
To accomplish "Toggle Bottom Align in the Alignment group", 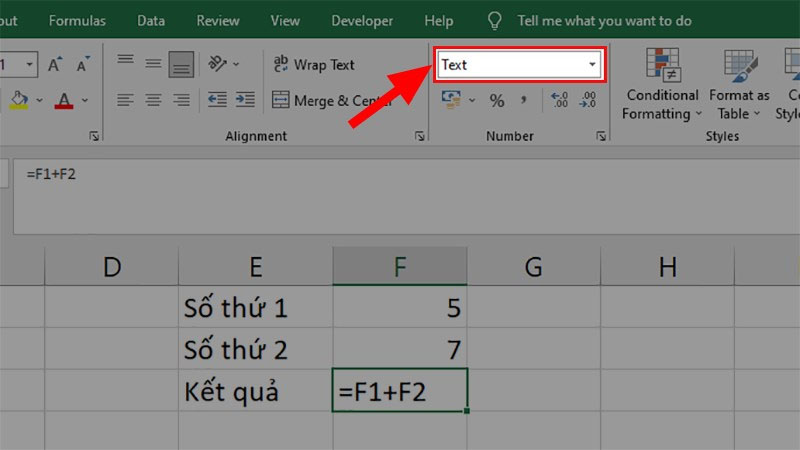I will pyautogui.click(x=181, y=65).
